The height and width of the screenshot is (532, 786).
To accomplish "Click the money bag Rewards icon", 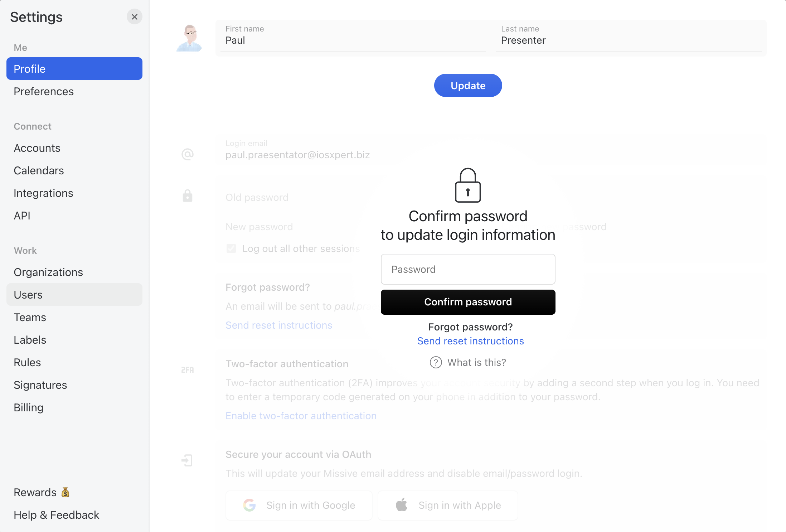I will [x=65, y=492].
